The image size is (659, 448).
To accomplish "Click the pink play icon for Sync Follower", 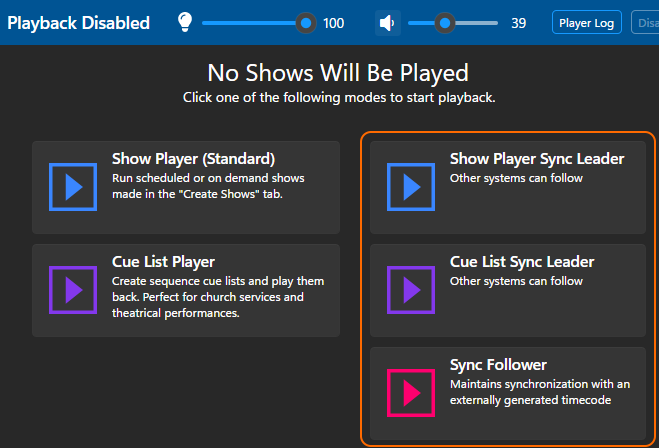I will [411, 393].
